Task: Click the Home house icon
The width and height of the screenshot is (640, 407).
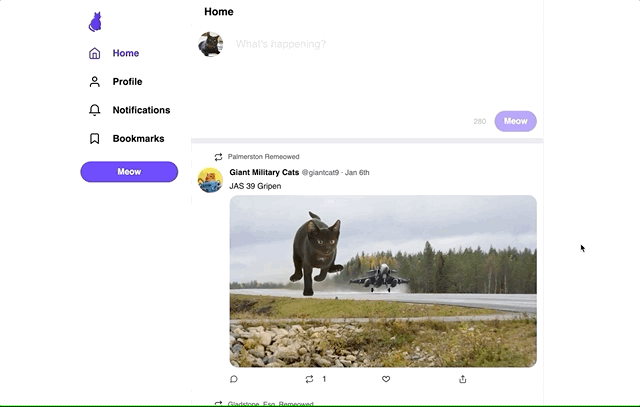Action: pyautogui.click(x=94, y=53)
